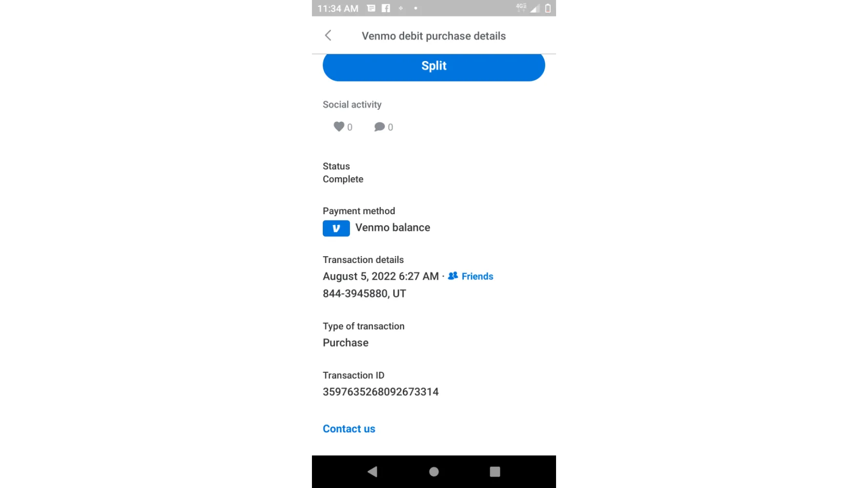Select the transaction ID 3597635268092673314
Viewport: 868px width, 488px height.
click(x=380, y=392)
